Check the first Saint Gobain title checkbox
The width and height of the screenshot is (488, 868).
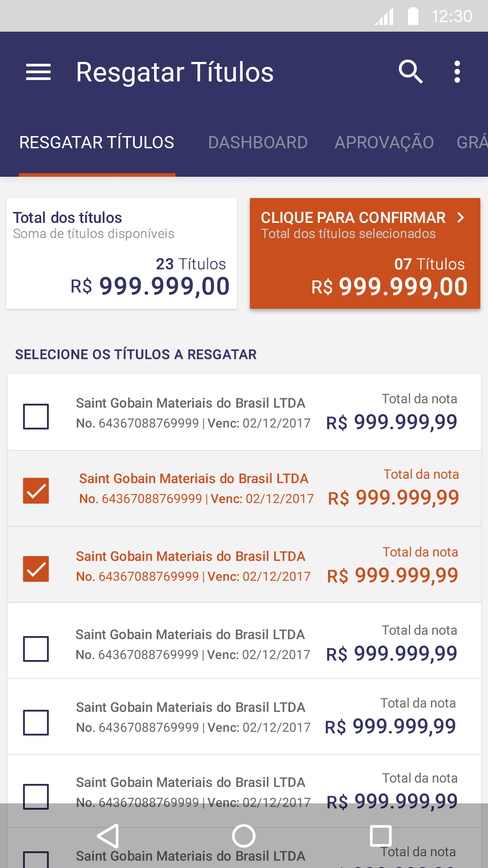click(x=36, y=416)
